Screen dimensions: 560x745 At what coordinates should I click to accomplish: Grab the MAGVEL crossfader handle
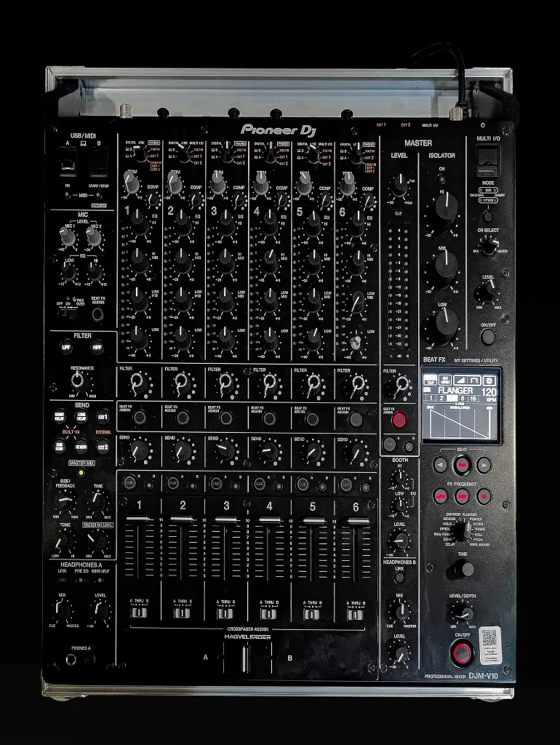[245, 658]
